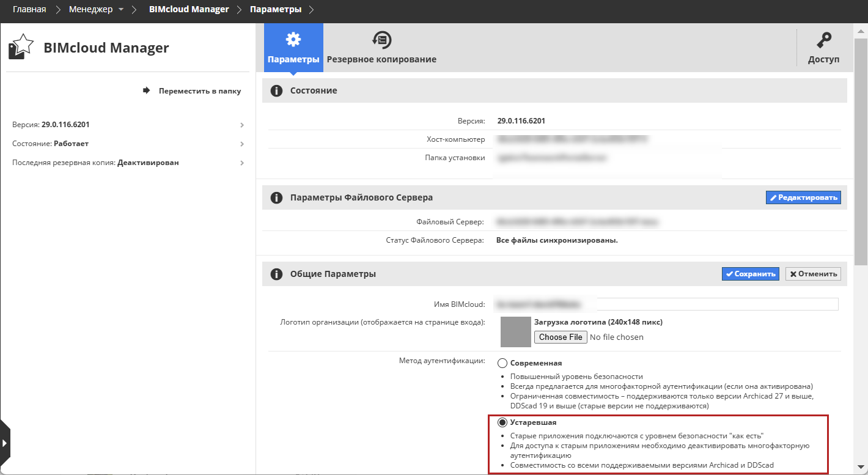Expand the Версия row chevron in the left panel

point(242,125)
